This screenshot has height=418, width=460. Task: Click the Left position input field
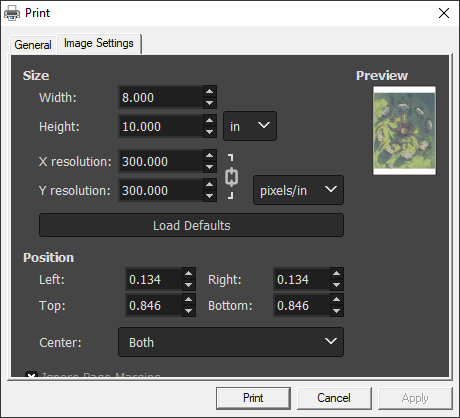(154, 279)
